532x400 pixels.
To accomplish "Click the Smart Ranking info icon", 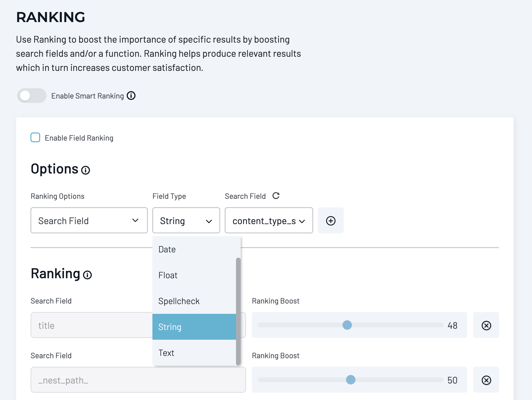I will [131, 96].
